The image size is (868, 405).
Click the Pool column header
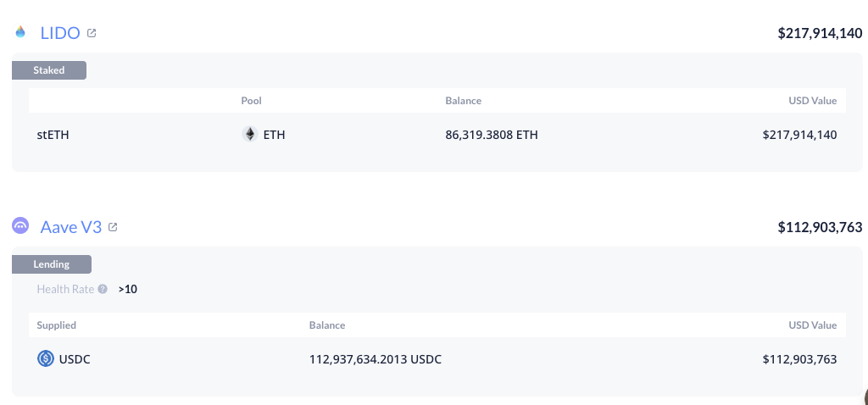[251, 101]
